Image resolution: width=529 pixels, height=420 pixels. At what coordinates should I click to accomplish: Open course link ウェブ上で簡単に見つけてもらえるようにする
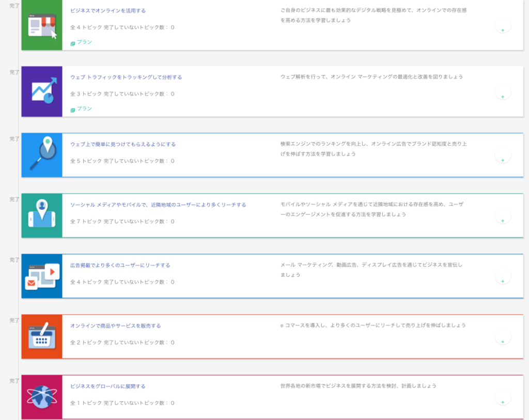(x=123, y=144)
